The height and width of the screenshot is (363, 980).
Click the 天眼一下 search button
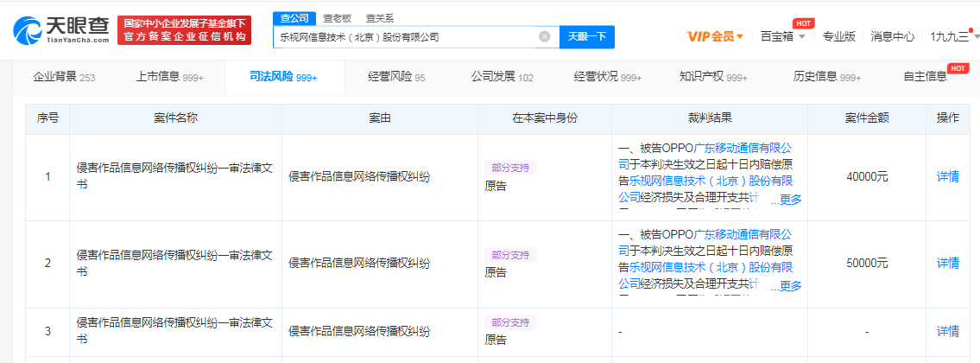(587, 37)
